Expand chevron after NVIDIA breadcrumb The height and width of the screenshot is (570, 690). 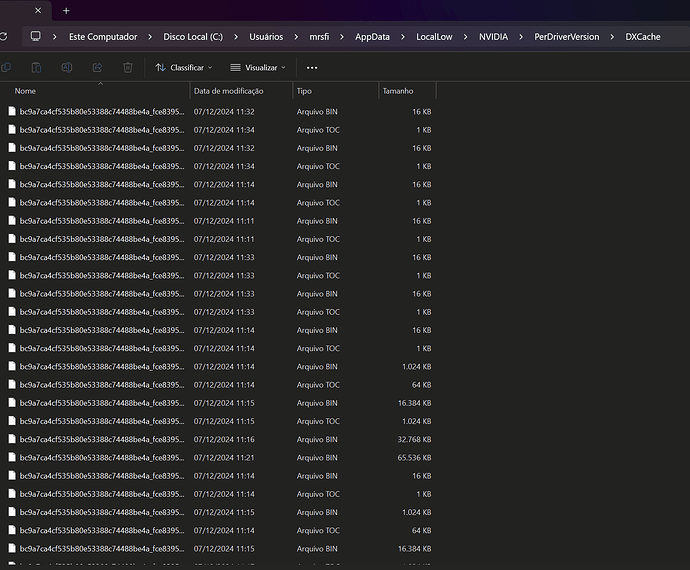pyautogui.click(x=521, y=37)
